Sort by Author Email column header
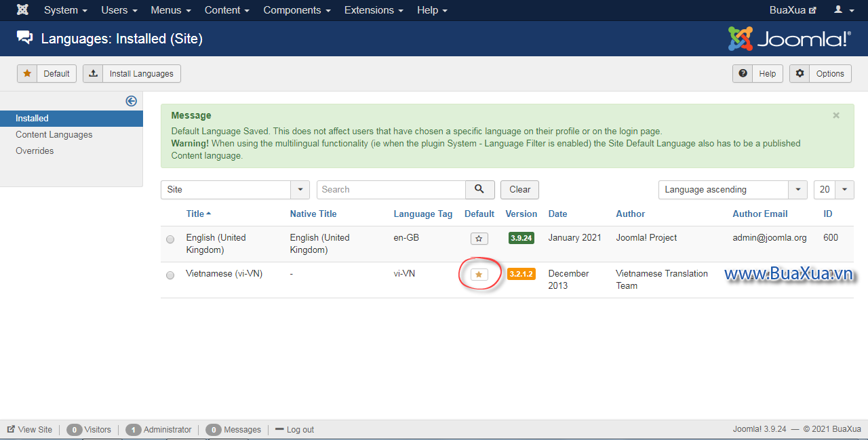This screenshot has height=440, width=868. 760,214
